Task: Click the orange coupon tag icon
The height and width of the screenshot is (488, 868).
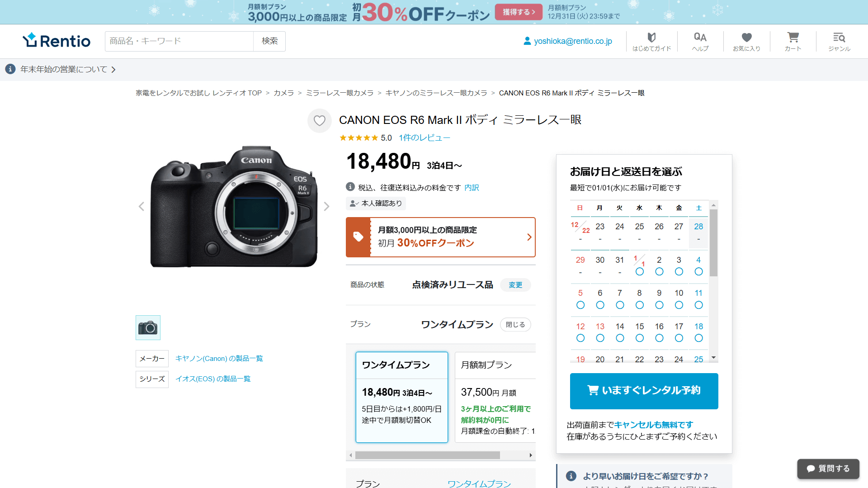Action: coord(358,237)
